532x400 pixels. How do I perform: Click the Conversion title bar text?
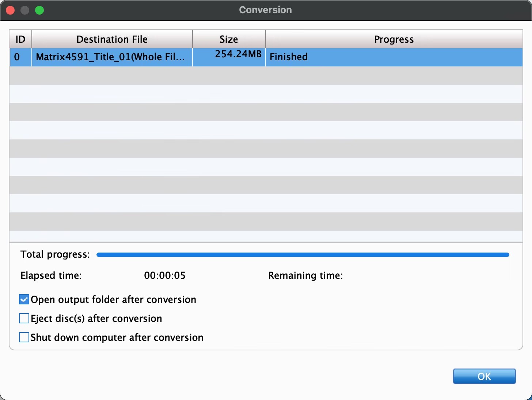point(265,10)
